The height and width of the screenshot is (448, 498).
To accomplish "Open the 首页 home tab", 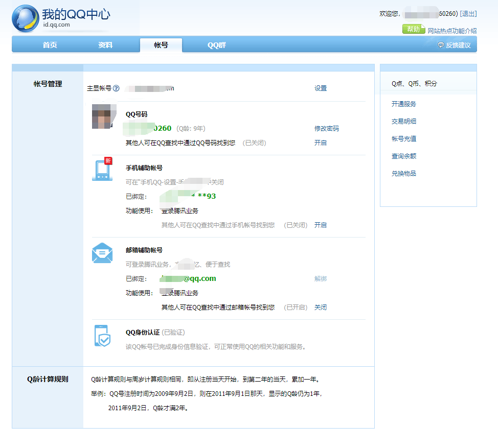I will [x=50, y=45].
